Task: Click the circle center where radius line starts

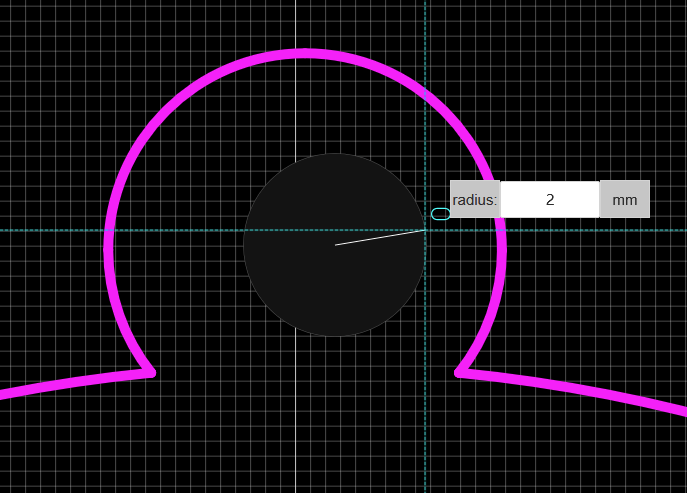Action: (x=335, y=245)
